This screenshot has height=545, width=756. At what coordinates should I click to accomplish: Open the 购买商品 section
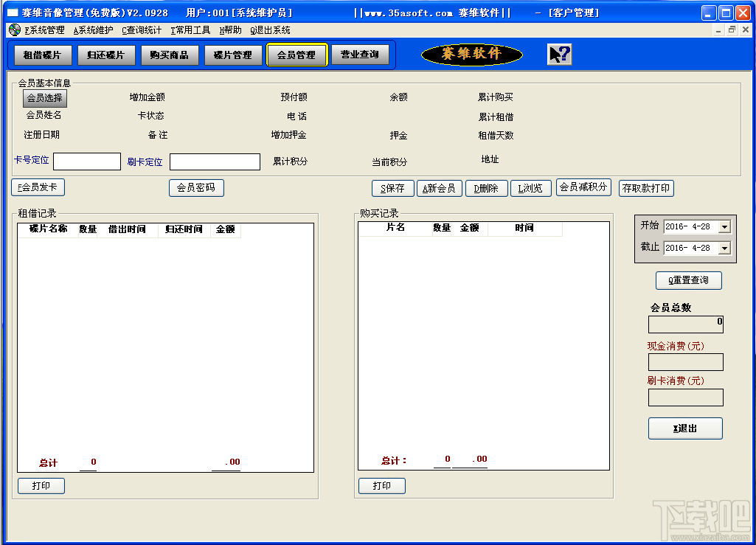pyautogui.click(x=169, y=55)
